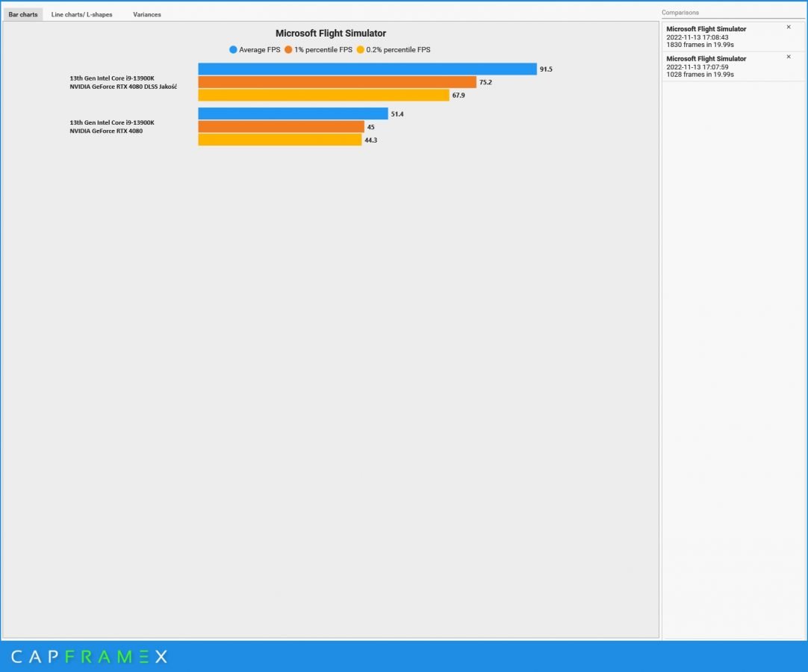Pick the yellow 67.9 FPS bar

(323, 95)
